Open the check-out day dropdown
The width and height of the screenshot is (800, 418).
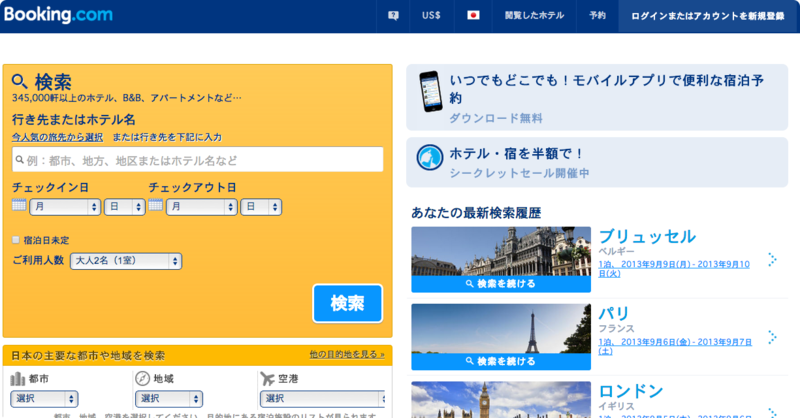(x=261, y=207)
